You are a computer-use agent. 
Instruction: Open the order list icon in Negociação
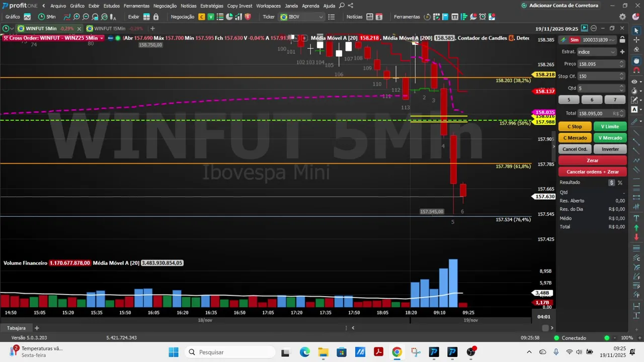point(220,17)
